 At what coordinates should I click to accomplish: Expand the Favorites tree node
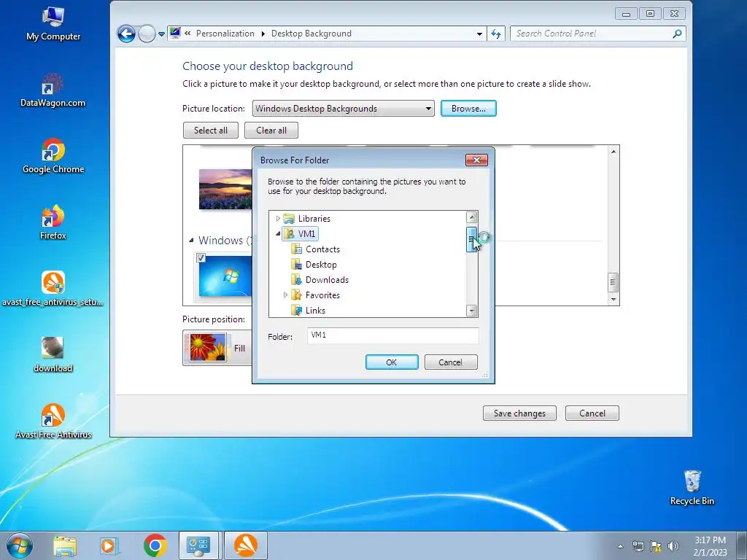(285, 295)
